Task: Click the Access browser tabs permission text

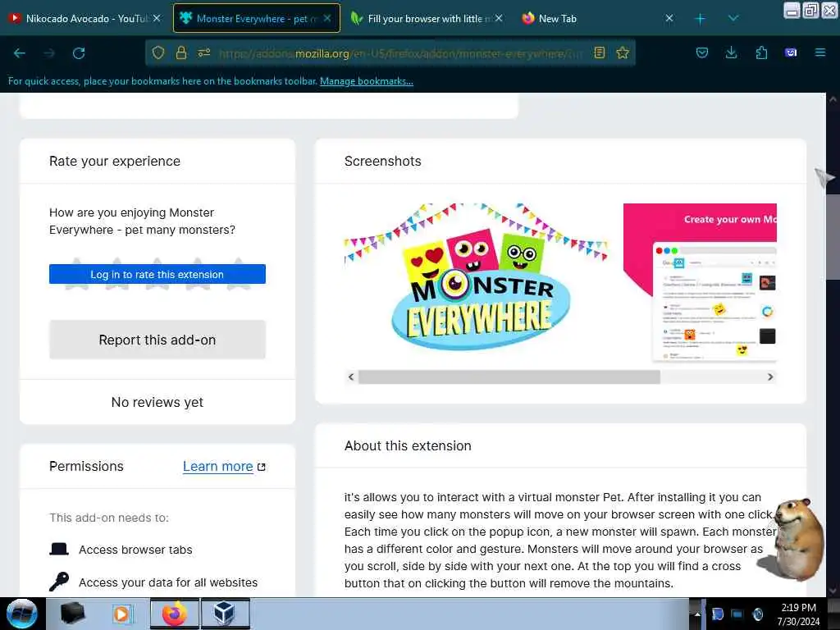Action: 135,550
